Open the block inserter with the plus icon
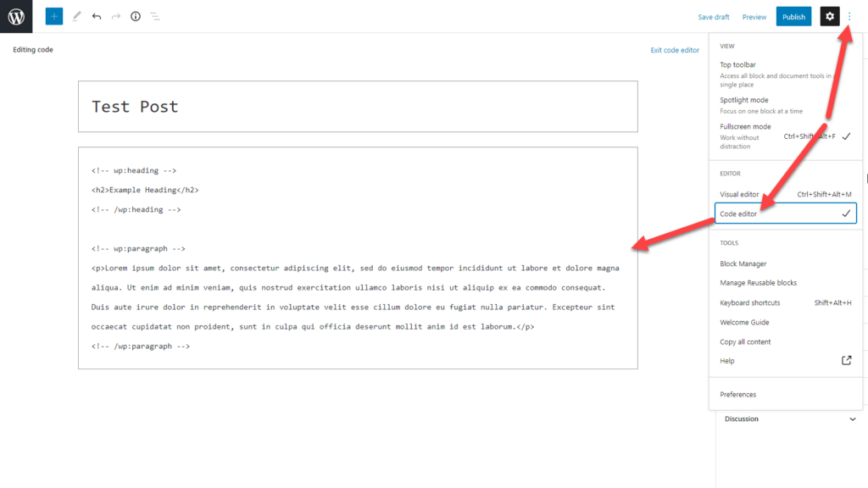Viewport: 868px width, 488px height. point(53,16)
